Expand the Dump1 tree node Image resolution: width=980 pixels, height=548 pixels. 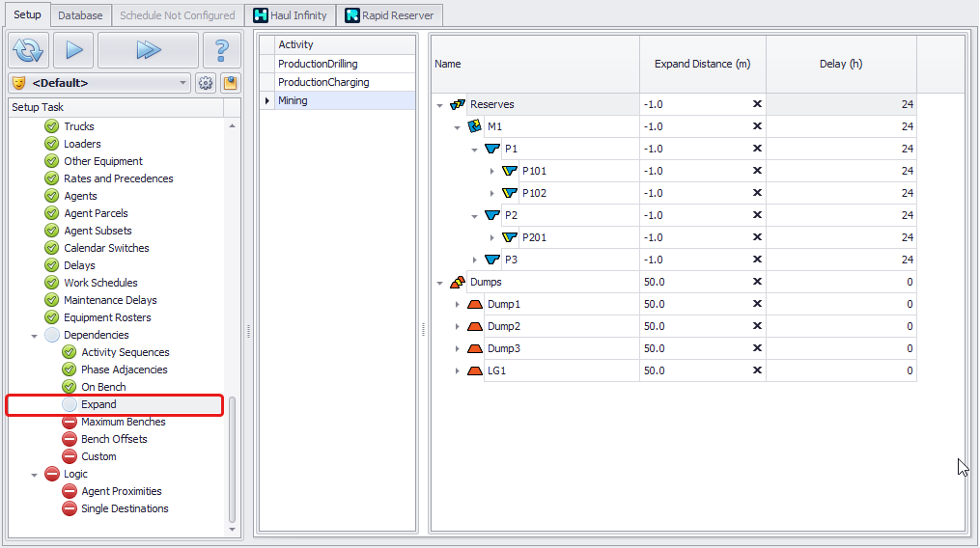(x=457, y=304)
